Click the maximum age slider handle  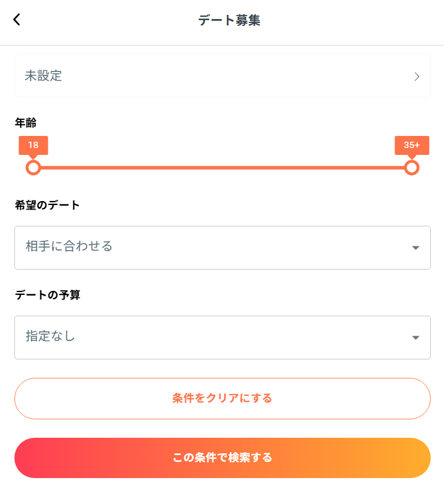(411, 168)
